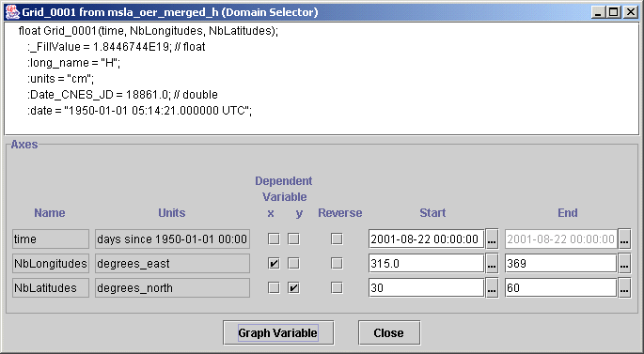Click the degrees_north units field
Viewport: 644px width, 354px height.
click(172, 288)
